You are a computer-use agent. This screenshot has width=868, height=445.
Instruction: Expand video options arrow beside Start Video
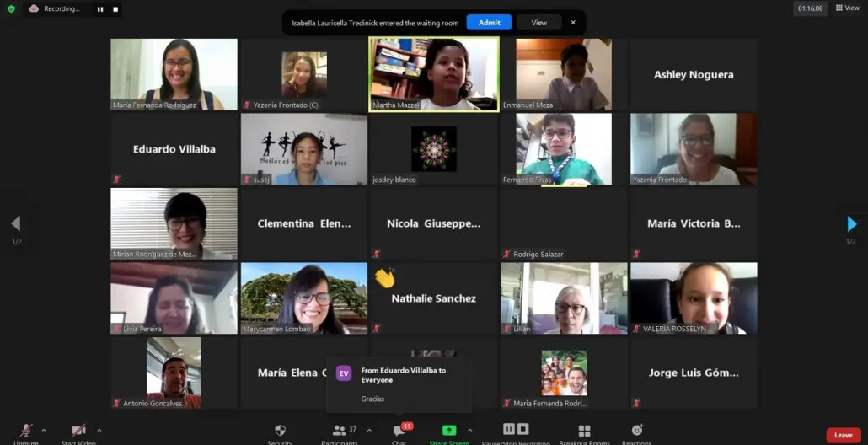click(x=99, y=430)
